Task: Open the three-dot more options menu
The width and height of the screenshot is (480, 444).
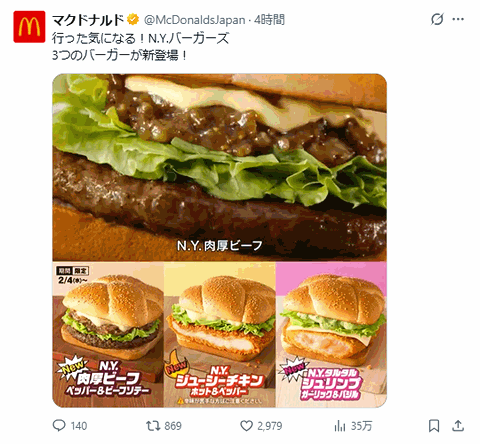Action: click(x=458, y=19)
